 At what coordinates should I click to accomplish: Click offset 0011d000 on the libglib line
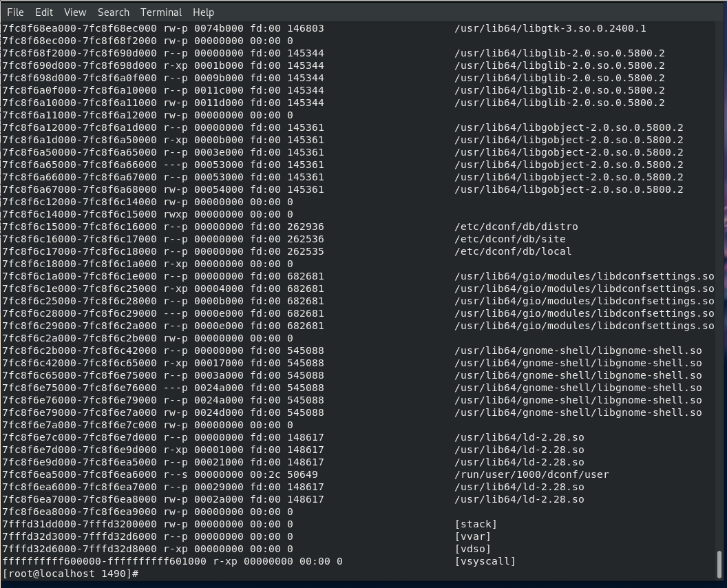[219, 103]
